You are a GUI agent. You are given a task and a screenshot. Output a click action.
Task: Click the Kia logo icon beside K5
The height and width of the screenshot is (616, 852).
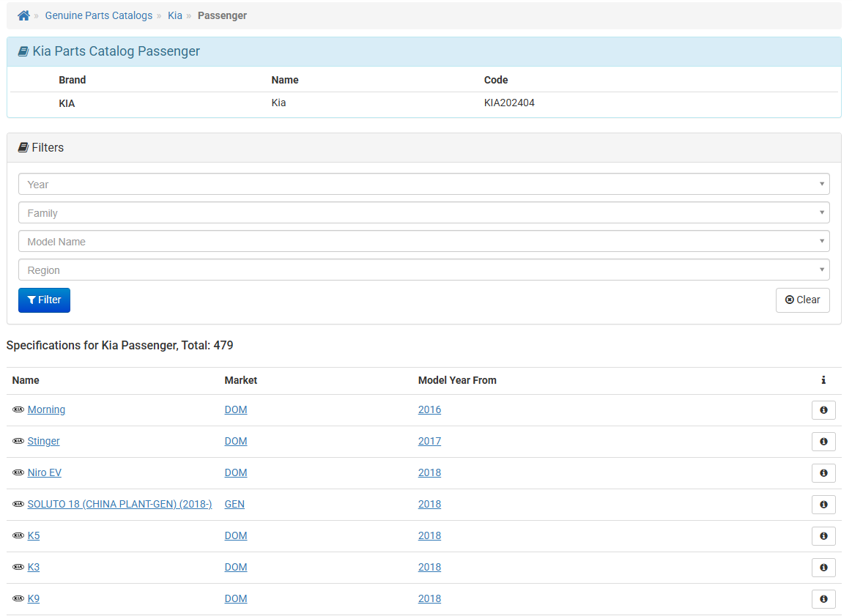click(x=18, y=535)
